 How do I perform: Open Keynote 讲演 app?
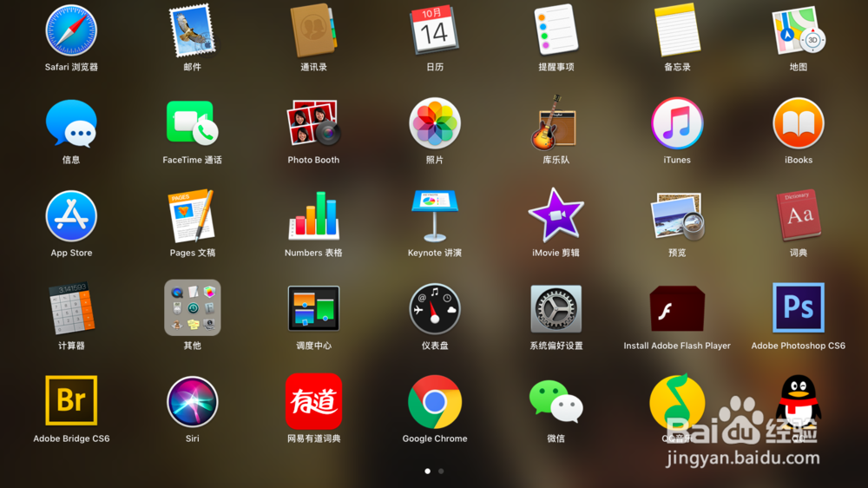point(435,216)
